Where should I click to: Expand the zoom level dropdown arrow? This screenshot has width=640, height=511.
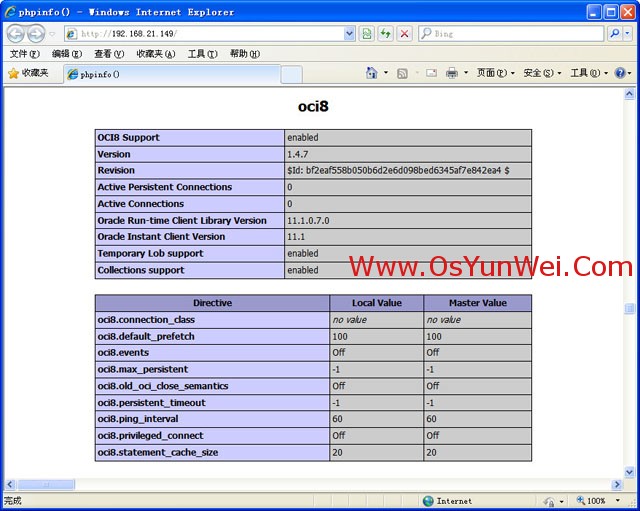[618, 501]
